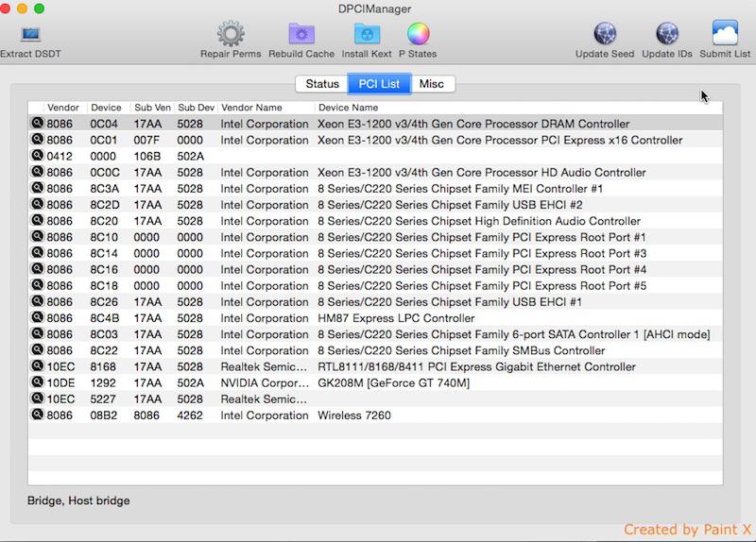Screen dimensions: 756x542
Task: Click the Install Kext toolbar icon
Action: tap(367, 35)
